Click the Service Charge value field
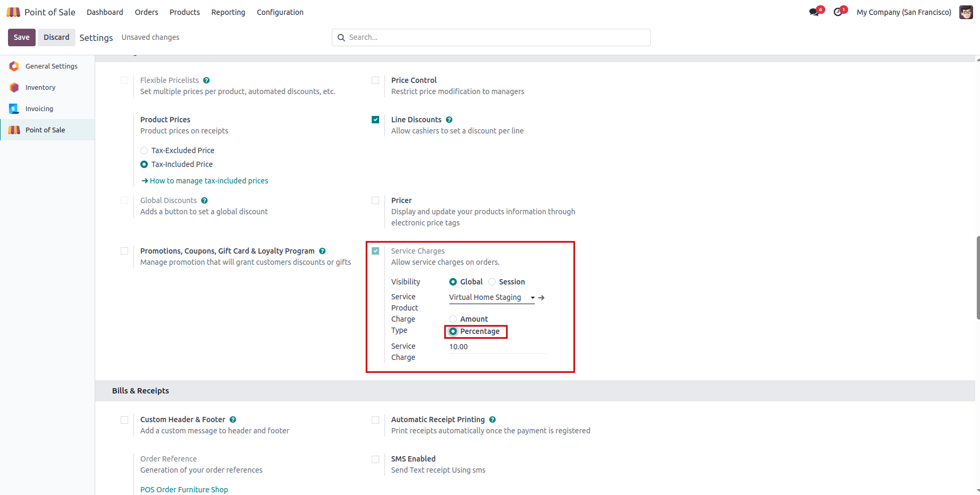This screenshot has width=980, height=495. click(497, 347)
